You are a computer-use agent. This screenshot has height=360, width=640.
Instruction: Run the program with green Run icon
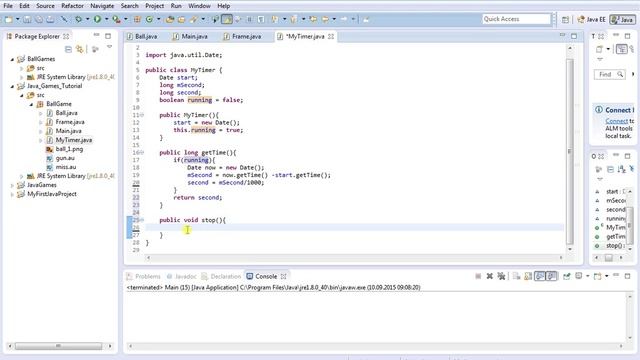tap(97, 19)
